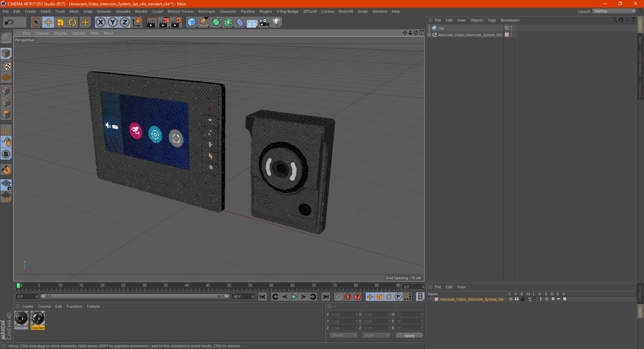
Task: Click Amocam layer color swatch in Objects
Action: coord(507,35)
